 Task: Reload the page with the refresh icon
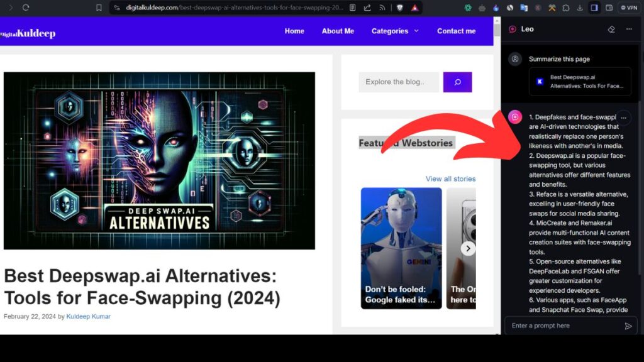pos(26,8)
